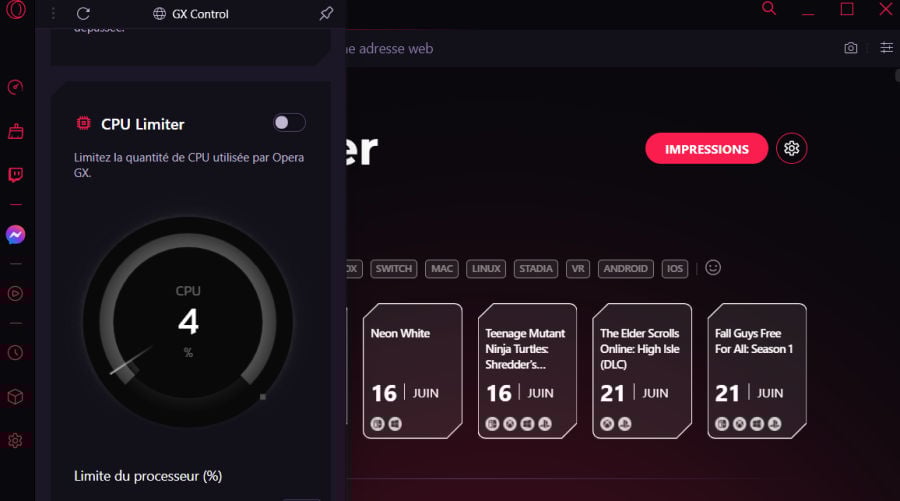Screen dimensions: 900x501
Task: Click the GX Control panel title
Action: (x=200, y=14)
